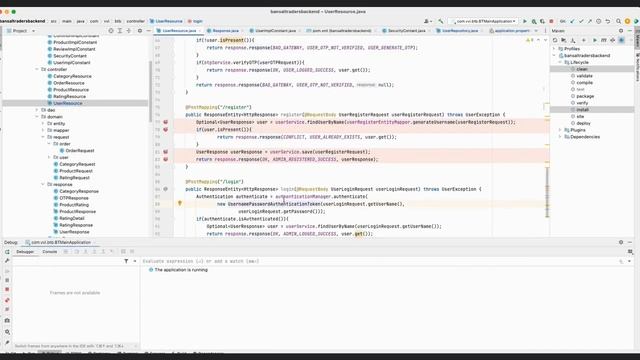Click UserResource breadcrumb in navigation bar
The image size is (640, 360).
pos(166,21)
